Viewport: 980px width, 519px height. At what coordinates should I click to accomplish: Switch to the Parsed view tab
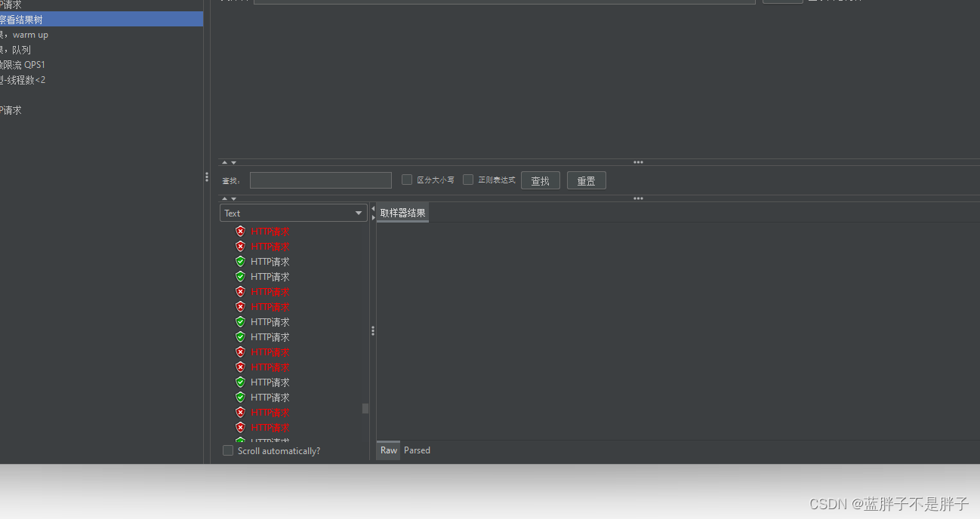coord(417,450)
